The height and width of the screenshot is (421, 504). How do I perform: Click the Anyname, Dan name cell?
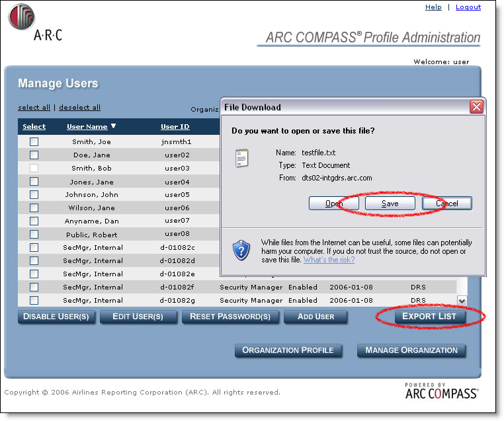click(92, 221)
